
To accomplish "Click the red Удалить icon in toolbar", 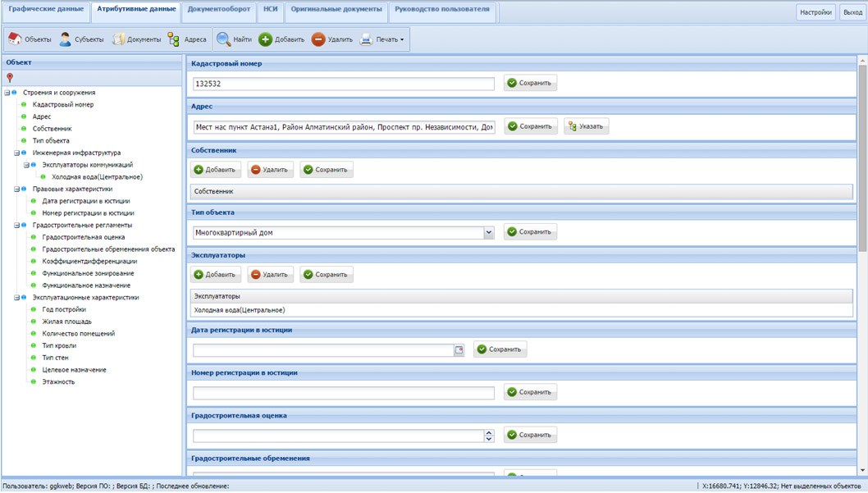I will [318, 39].
